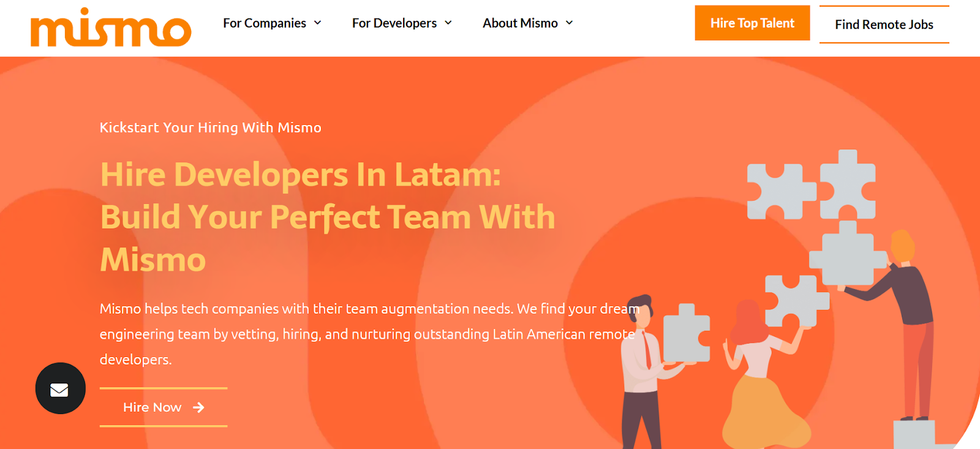
Task: Click the top-left gray puzzle piece
Action: 782,191
